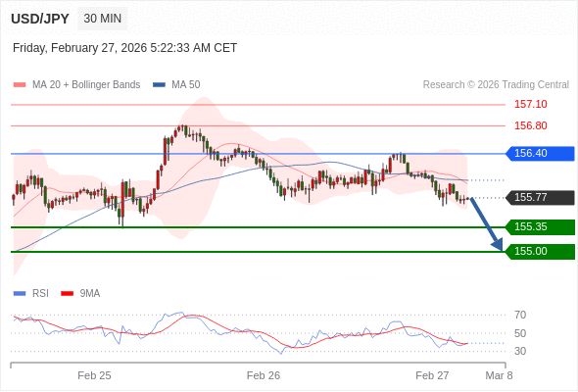
Task: Click the 9MA red legend swatch
Action: [67, 294]
